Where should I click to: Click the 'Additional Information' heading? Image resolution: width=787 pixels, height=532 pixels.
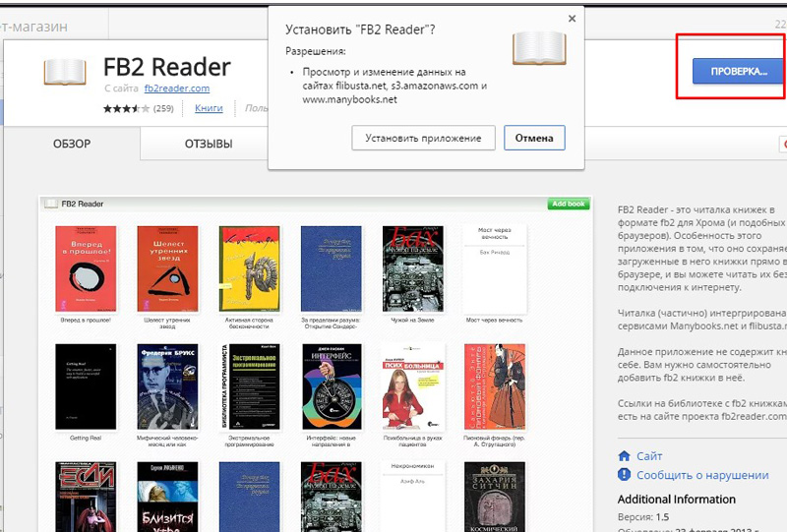(x=676, y=500)
